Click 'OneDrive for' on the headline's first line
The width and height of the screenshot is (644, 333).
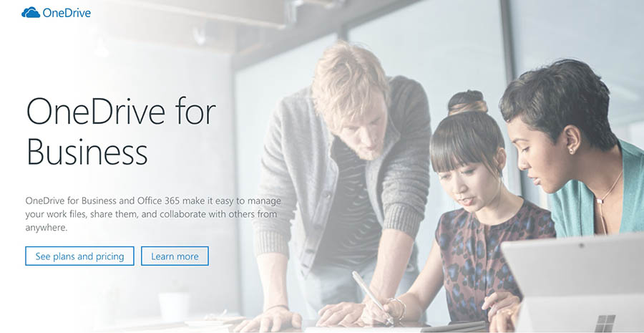coord(121,110)
